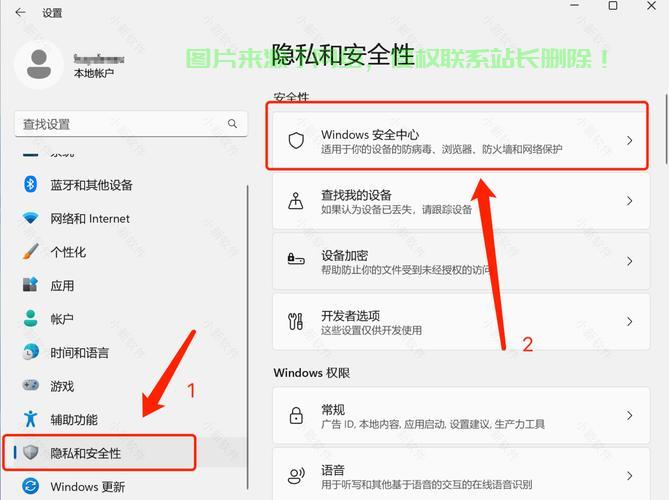This screenshot has width=669, height=500.
Task: Open 开发者选项 using its chevron
Action: 629,321
